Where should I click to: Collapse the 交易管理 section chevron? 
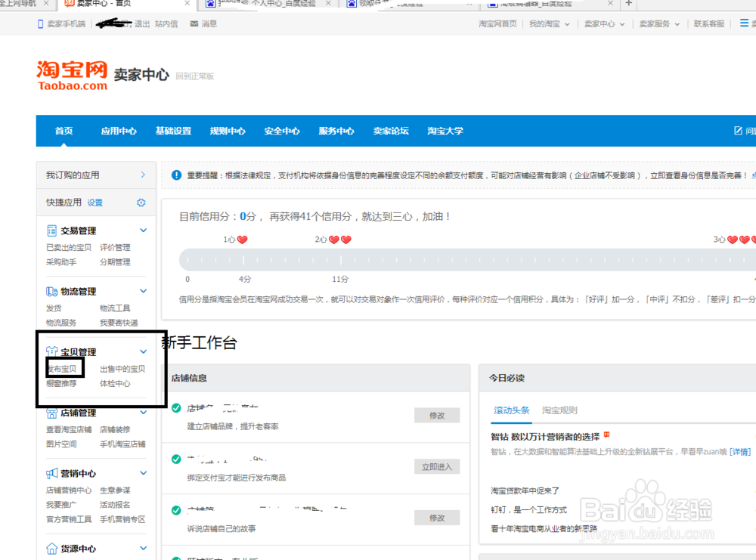143,230
